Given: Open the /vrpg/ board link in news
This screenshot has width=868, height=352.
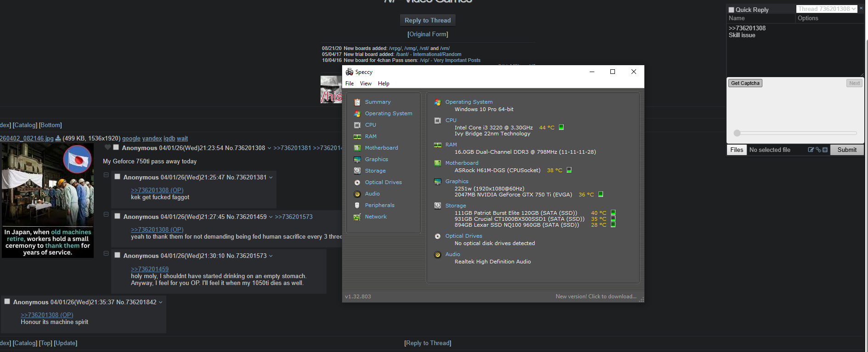Looking at the screenshot, I should click(395, 48).
